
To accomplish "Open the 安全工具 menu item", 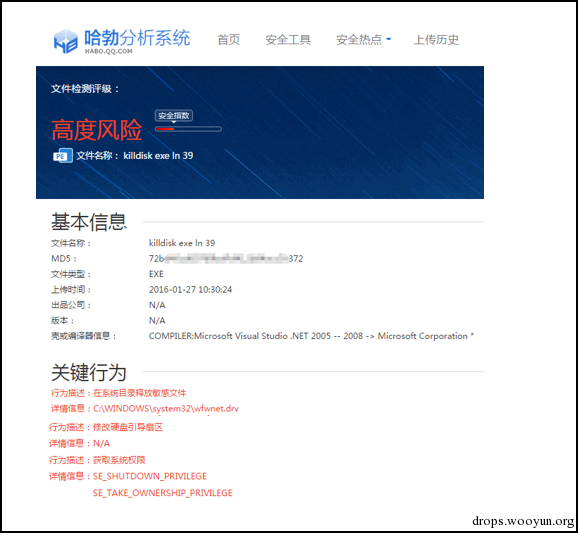I will pyautogui.click(x=288, y=39).
